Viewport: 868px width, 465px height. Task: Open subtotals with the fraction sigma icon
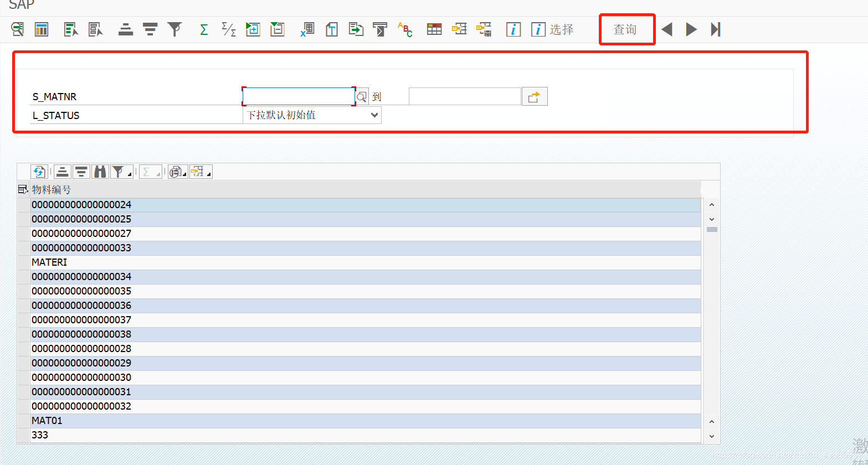pyautogui.click(x=229, y=29)
